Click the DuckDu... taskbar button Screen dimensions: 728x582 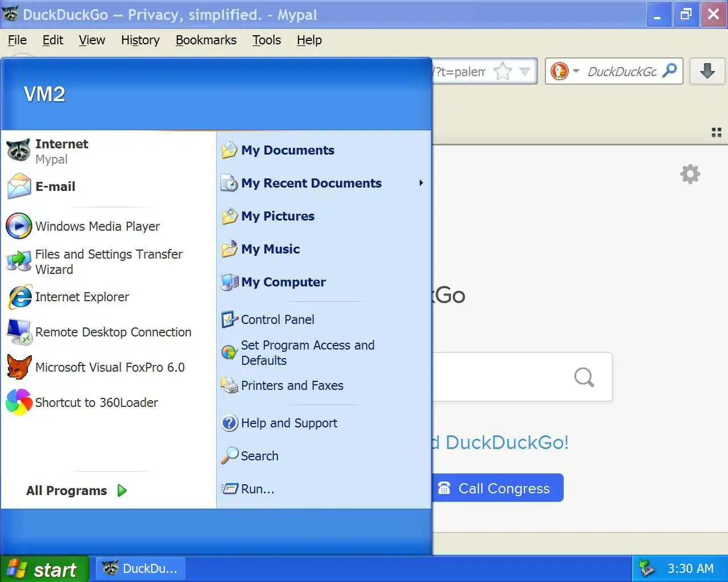click(140, 568)
